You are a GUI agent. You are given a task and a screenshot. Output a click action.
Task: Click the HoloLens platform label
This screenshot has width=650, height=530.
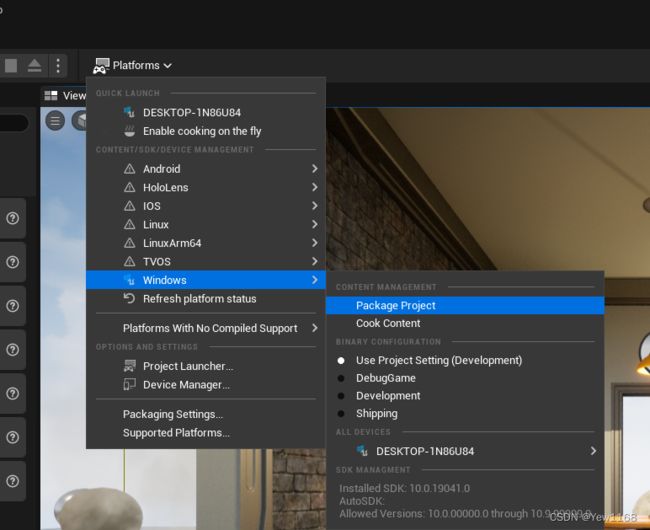click(x=165, y=187)
